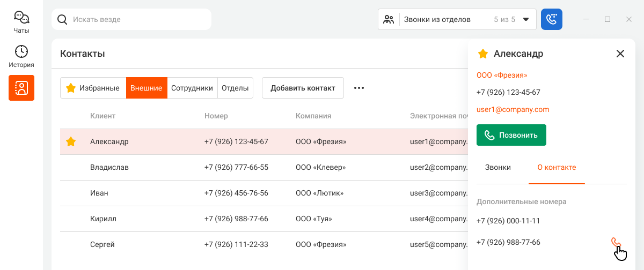Image resolution: width=644 pixels, height=270 pixels.
Task: Switch to the Отделы tab
Action: pyautogui.click(x=235, y=88)
